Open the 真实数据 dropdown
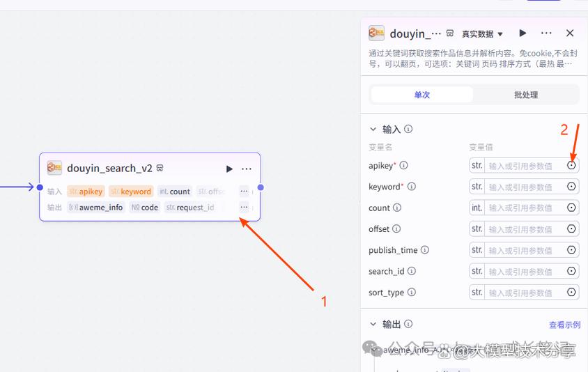 point(482,34)
